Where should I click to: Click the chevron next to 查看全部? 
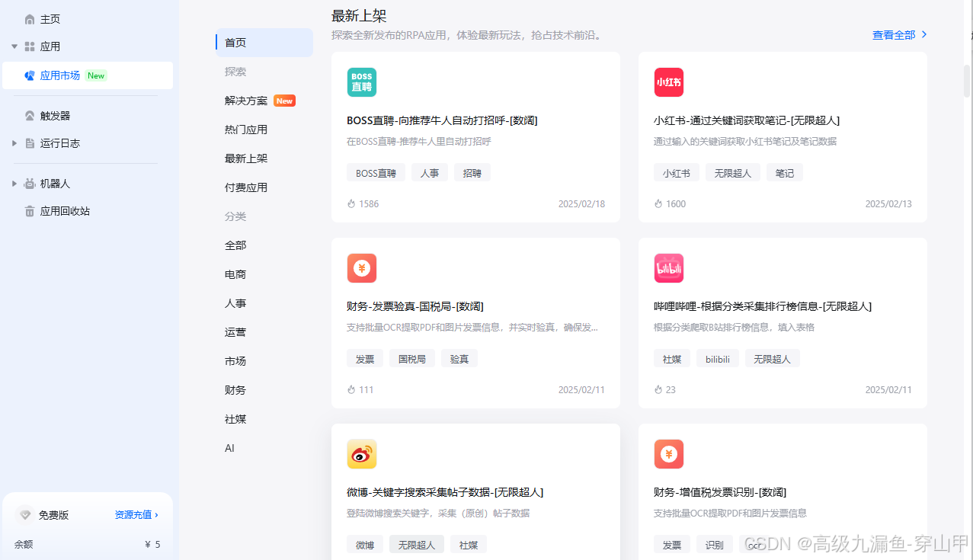[x=924, y=34]
